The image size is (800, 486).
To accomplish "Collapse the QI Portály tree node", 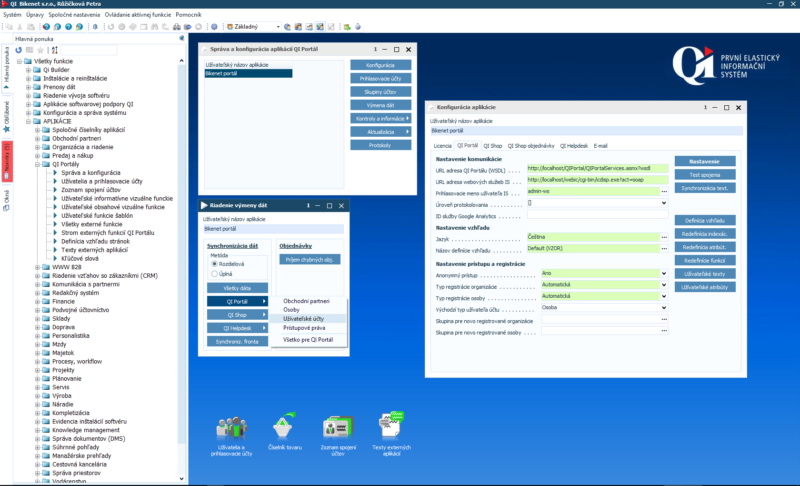I will pos(37,164).
